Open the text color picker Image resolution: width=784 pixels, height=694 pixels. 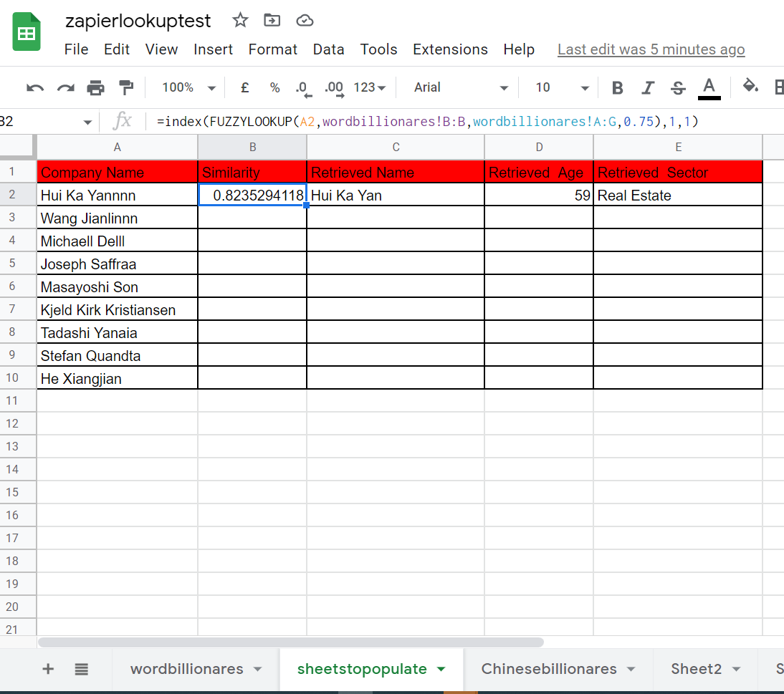point(709,87)
